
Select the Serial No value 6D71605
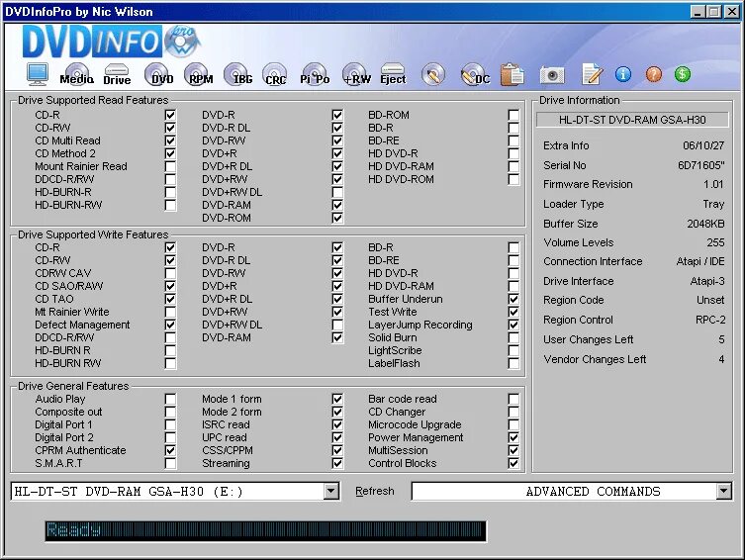point(701,165)
